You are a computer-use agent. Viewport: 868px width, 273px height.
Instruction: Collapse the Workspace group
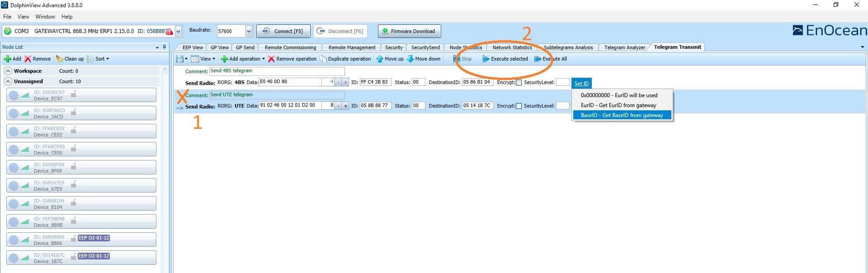coord(8,71)
